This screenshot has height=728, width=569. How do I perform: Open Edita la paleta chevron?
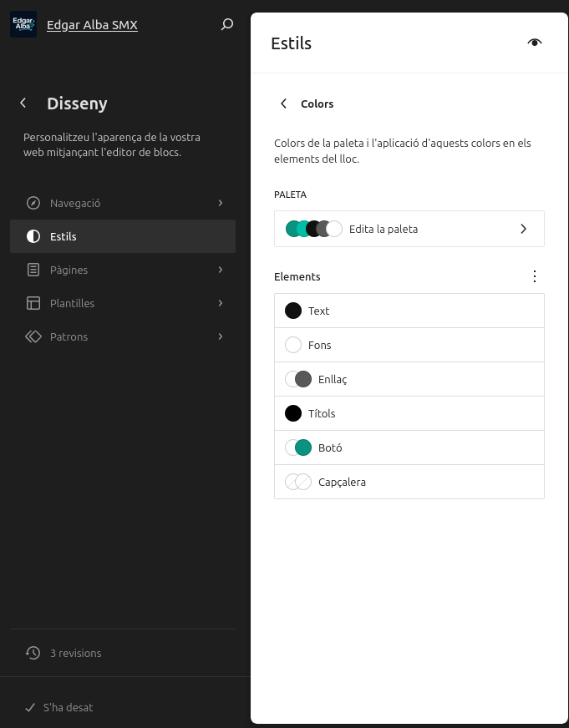tap(524, 229)
